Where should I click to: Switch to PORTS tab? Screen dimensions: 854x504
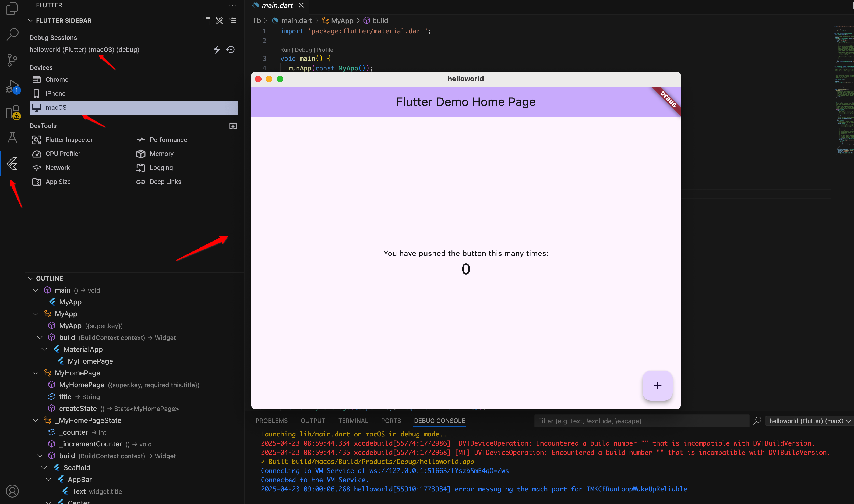391,420
